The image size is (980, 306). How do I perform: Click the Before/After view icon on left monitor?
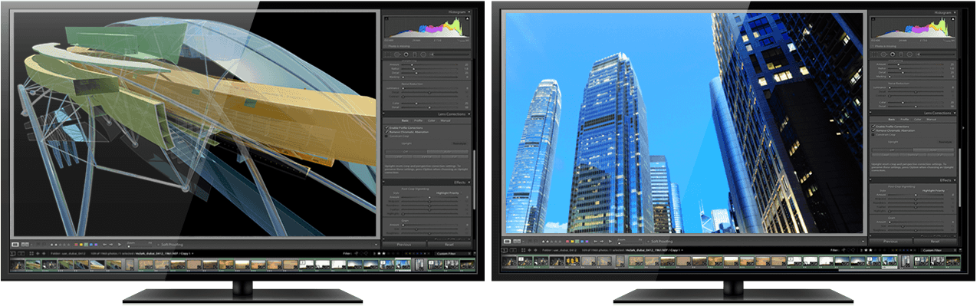tap(25, 245)
